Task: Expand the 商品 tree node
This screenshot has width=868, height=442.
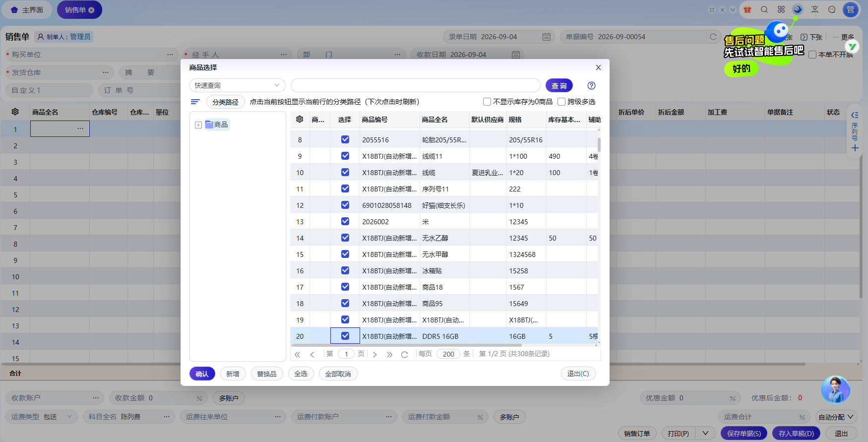Action: pyautogui.click(x=198, y=125)
